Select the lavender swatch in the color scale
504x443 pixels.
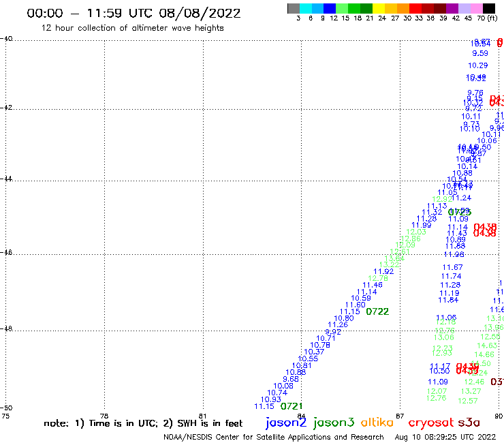click(464, 8)
